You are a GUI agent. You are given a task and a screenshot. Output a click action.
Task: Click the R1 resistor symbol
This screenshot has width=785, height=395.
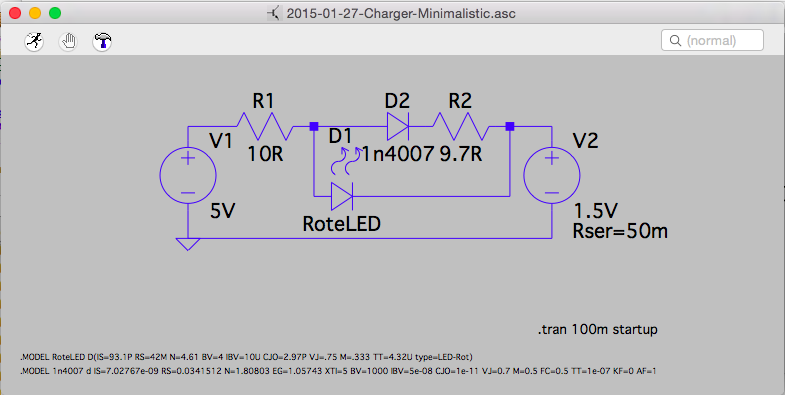tap(264, 126)
